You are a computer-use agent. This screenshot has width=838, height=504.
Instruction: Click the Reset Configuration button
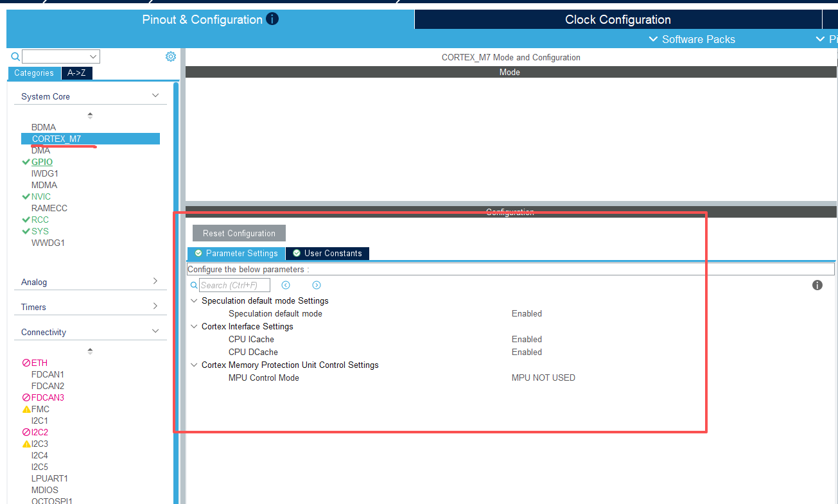[x=239, y=233]
